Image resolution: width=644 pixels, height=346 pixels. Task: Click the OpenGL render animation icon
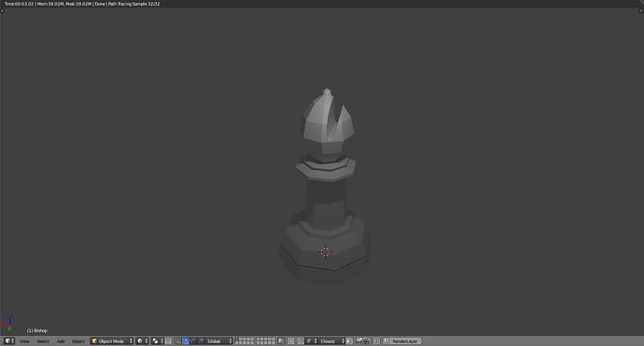[367, 341]
